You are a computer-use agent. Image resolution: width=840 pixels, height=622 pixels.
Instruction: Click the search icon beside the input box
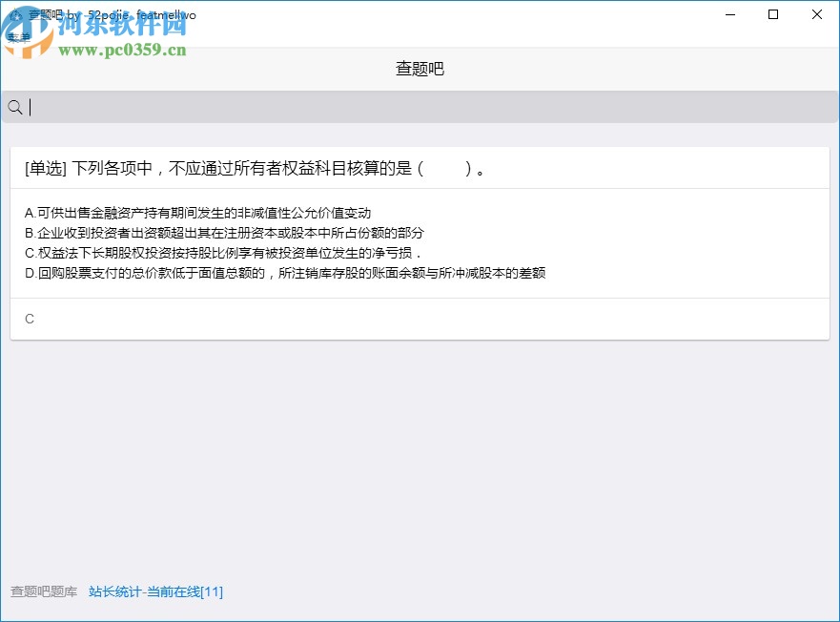pos(14,106)
